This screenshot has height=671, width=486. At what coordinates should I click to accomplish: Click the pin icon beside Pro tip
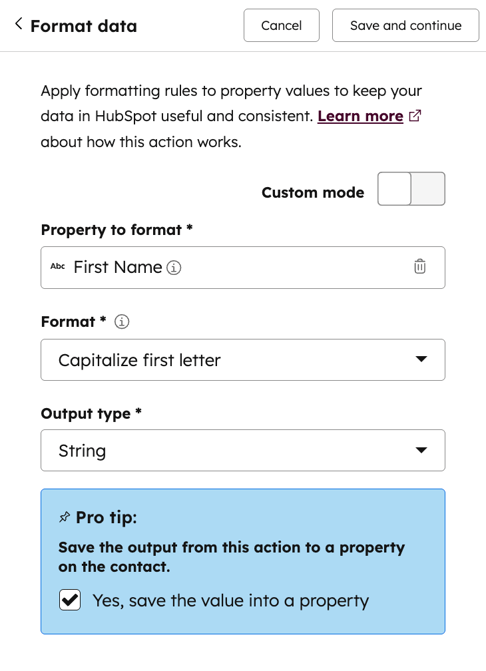64,517
